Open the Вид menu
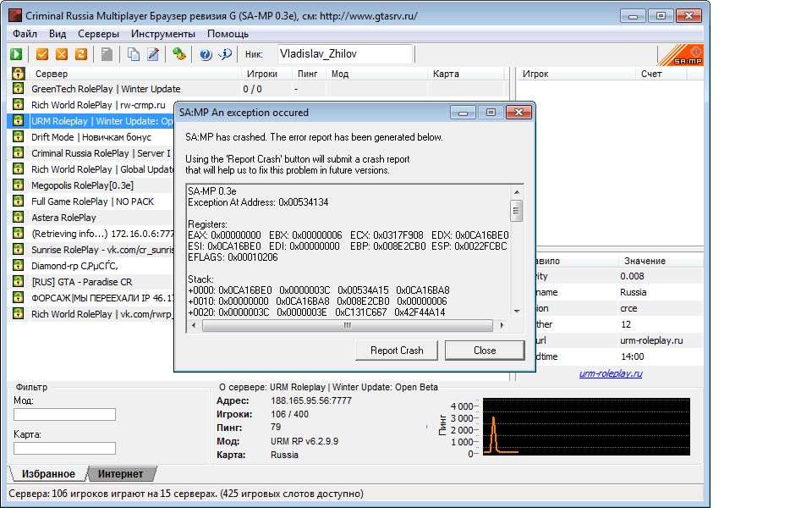The width and height of the screenshot is (812, 508). point(58,34)
